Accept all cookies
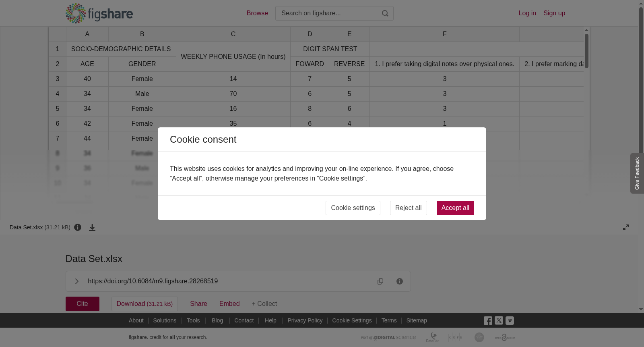This screenshot has height=347, width=644. coord(455,208)
